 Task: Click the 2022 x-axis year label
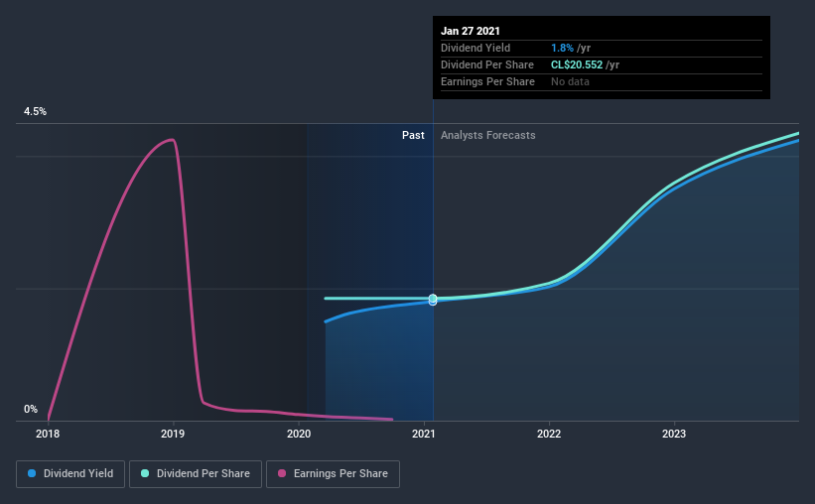549,434
